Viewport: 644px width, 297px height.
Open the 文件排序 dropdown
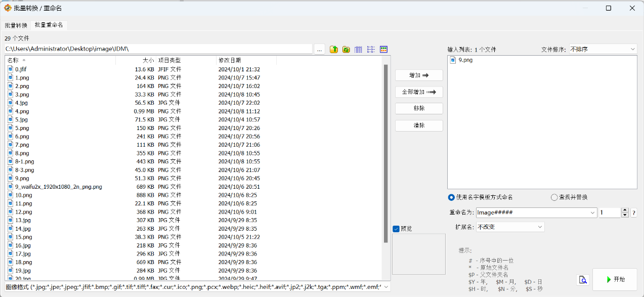click(x=602, y=49)
